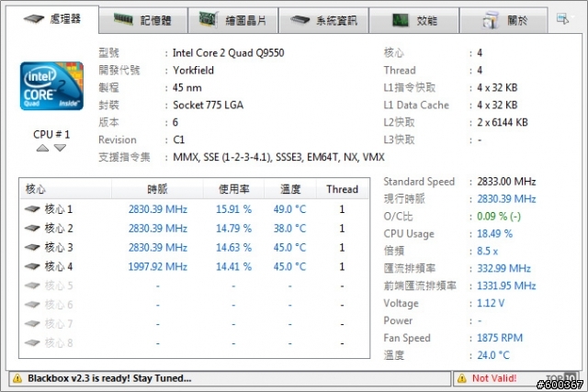This screenshot has width=588, height=392.
Task: Click the Blackbox v2.3 is ready status message
Action: click(x=109, y=378)
